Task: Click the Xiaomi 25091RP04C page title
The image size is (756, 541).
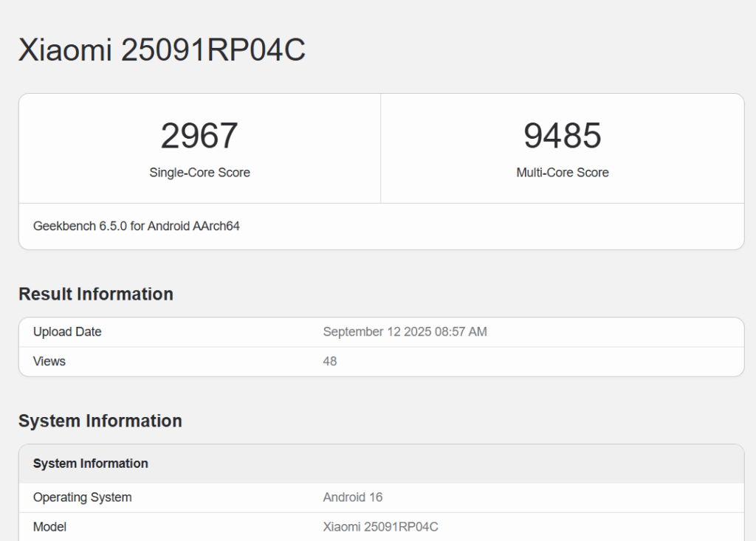Action: tap(162, 50)
